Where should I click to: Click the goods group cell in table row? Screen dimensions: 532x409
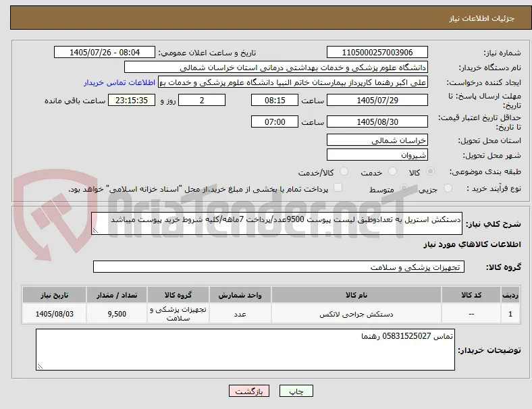[x=178, y=314]
